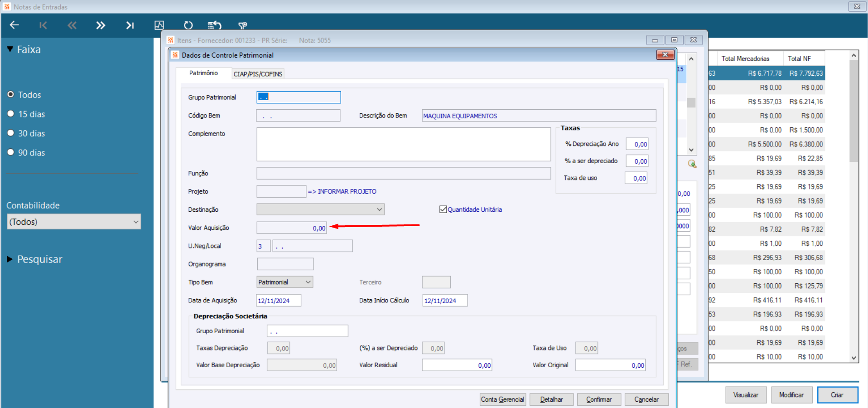This screenshot has width=868, height=408.
Task: Go to the first record (|< icon)
Action: [43, 25]
